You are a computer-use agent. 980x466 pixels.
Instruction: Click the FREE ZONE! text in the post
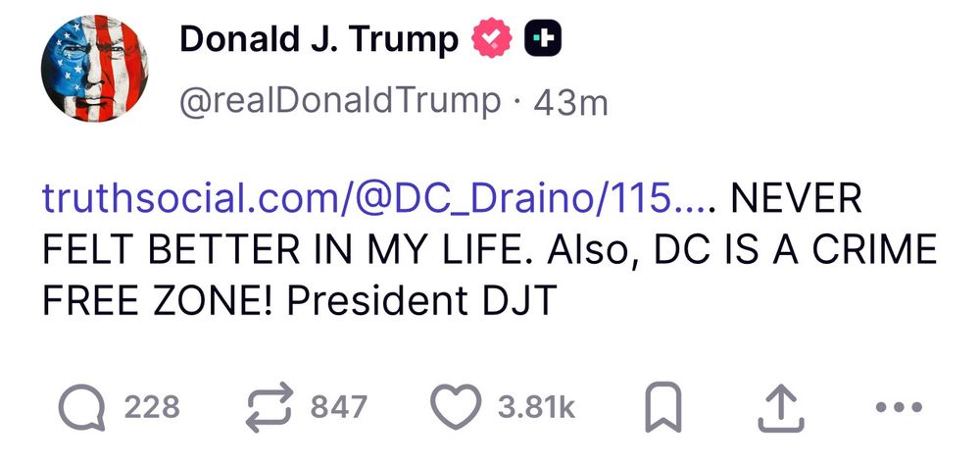tap(158, 301)
